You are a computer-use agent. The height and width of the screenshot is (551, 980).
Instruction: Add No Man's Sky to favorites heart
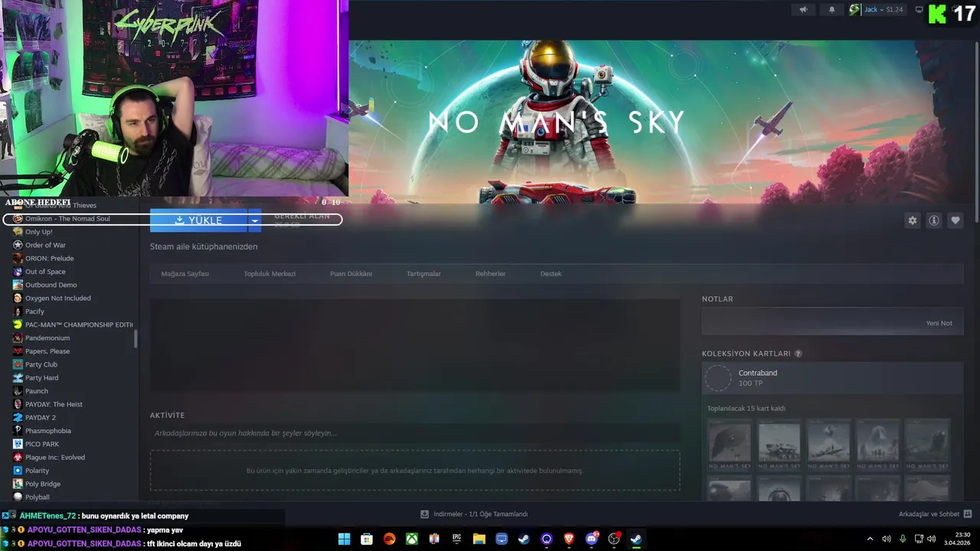[x=955, y=220]
